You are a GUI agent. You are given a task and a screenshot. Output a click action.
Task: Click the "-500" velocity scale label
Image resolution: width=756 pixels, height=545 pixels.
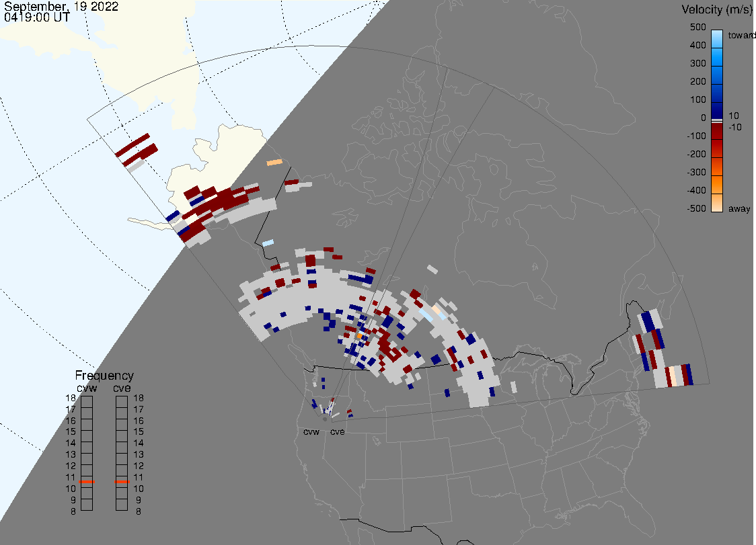[696, 208]
